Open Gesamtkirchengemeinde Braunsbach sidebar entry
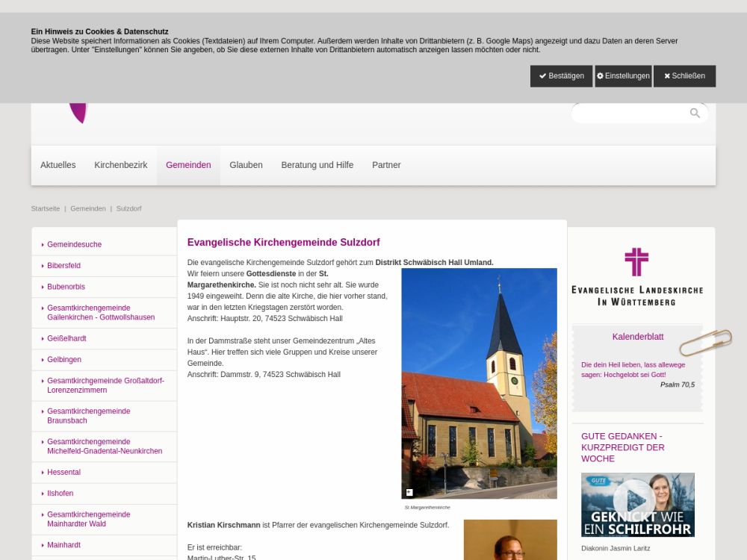This screenshot has height=560, width=747. tap(89, 416)
